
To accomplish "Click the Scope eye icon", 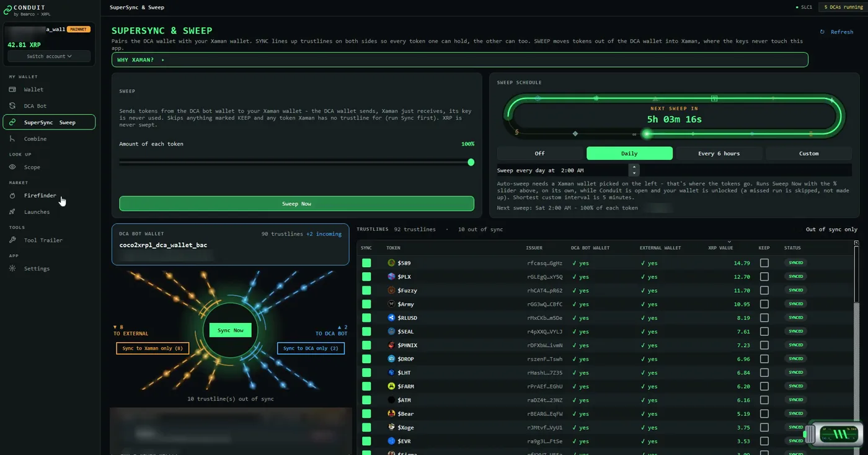I will pos(12,167).
